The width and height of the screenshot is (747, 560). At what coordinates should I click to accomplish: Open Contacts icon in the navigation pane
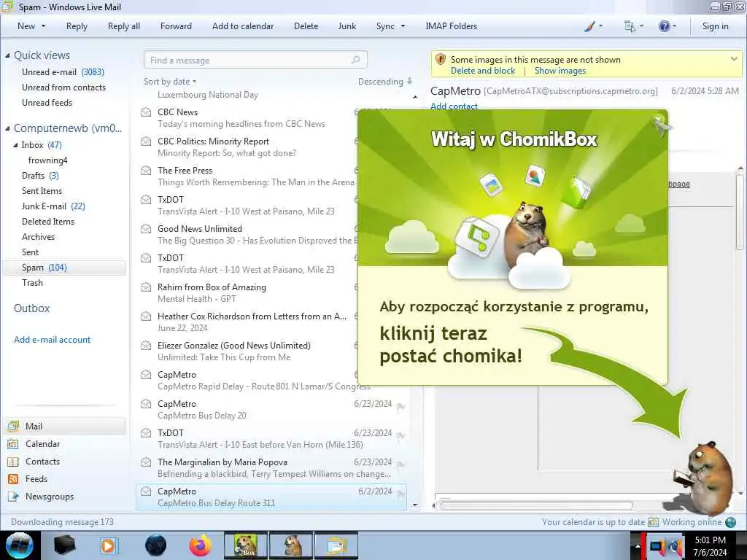coord(13,462)
